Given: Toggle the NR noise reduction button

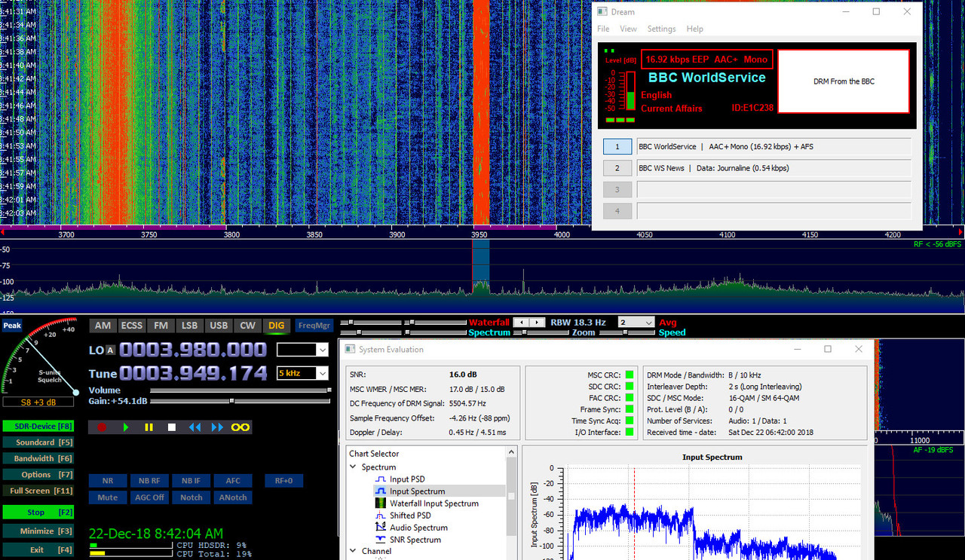Looking at the screenshot, I should [108, 481].
